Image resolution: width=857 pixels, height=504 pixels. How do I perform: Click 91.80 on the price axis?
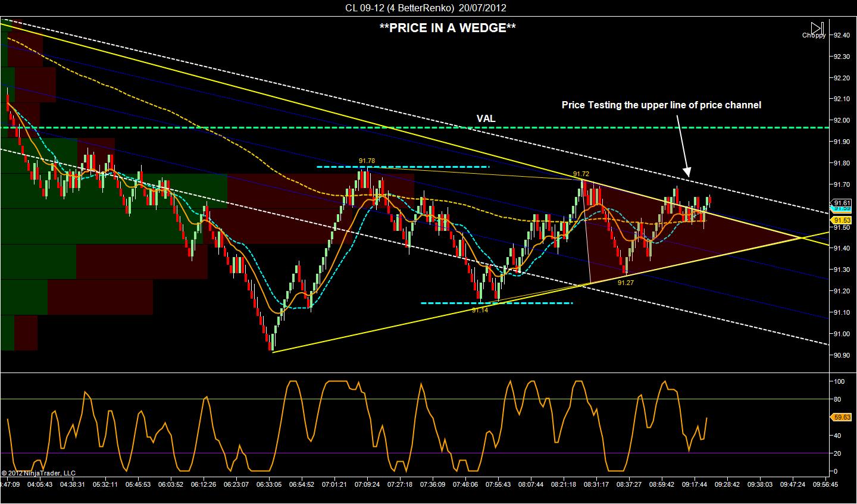click(x=842, y=163)
